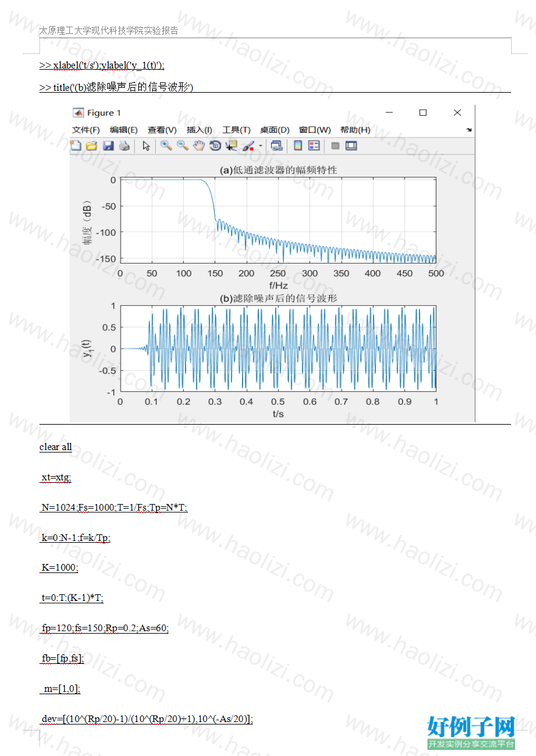Activate the Zoom Out magnifier tool
The width and height of the screenshot is (536, 756).
(x=183, y=145)
